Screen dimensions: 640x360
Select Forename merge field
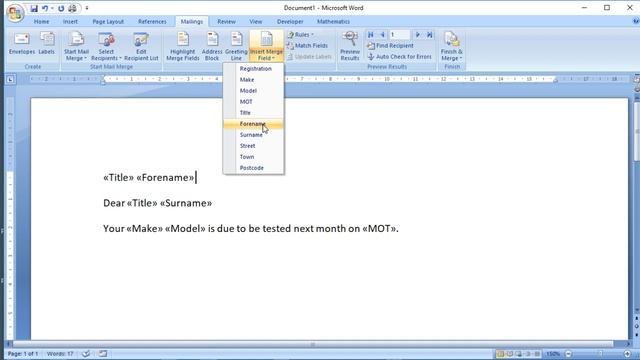tap(253, 124)
